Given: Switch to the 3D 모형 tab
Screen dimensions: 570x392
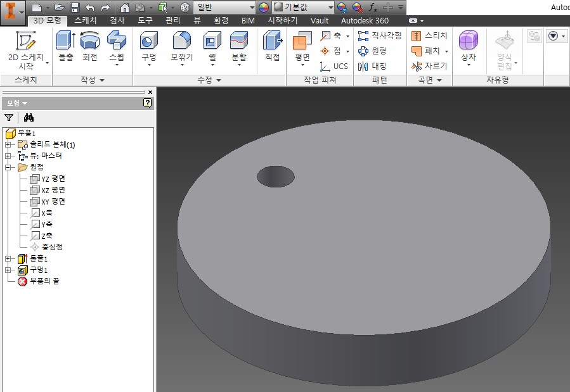Looking at the screenshot, I should 48,20.
